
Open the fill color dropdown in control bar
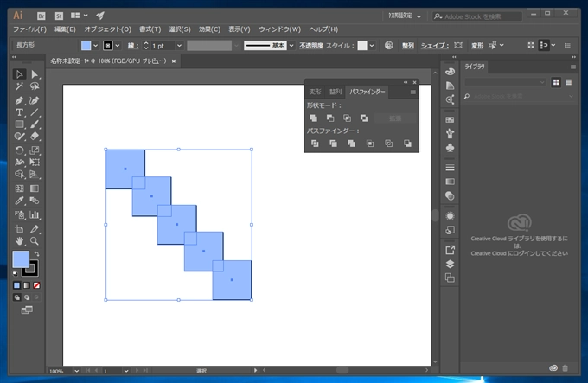(x=96, y=46)
